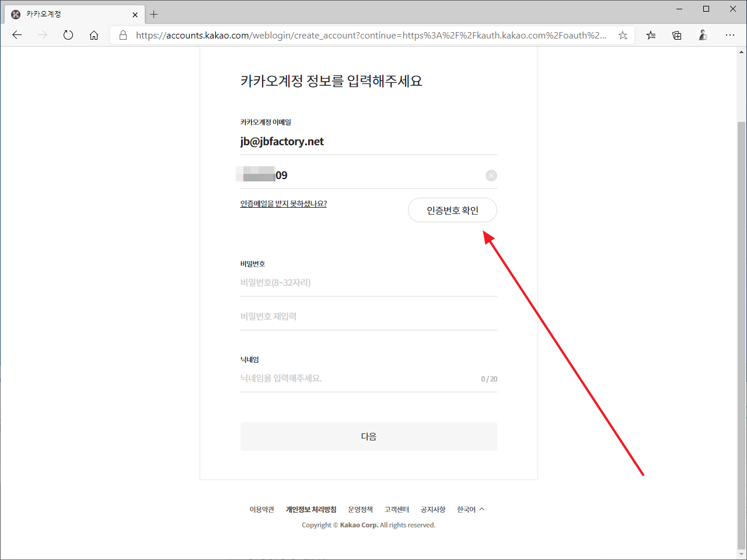The image size is (747, 560).
Task: Maximize the browser window
Action: coord(706,9)
